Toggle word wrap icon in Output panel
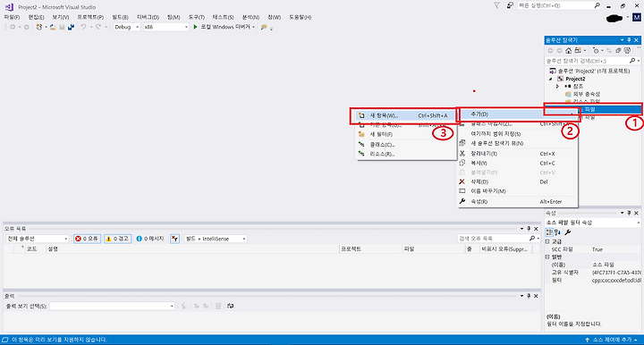 [x=231, y=306]
